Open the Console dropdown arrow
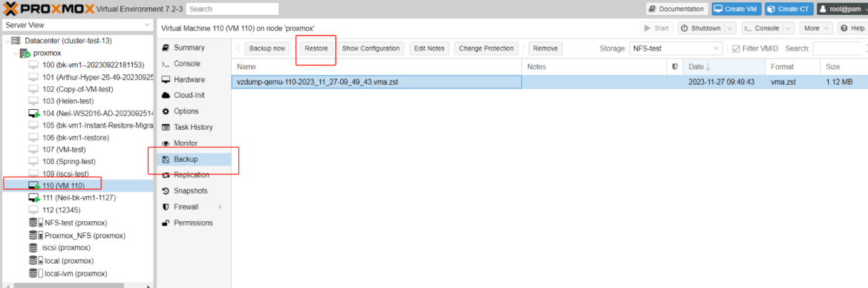 (x=789, y=28)
